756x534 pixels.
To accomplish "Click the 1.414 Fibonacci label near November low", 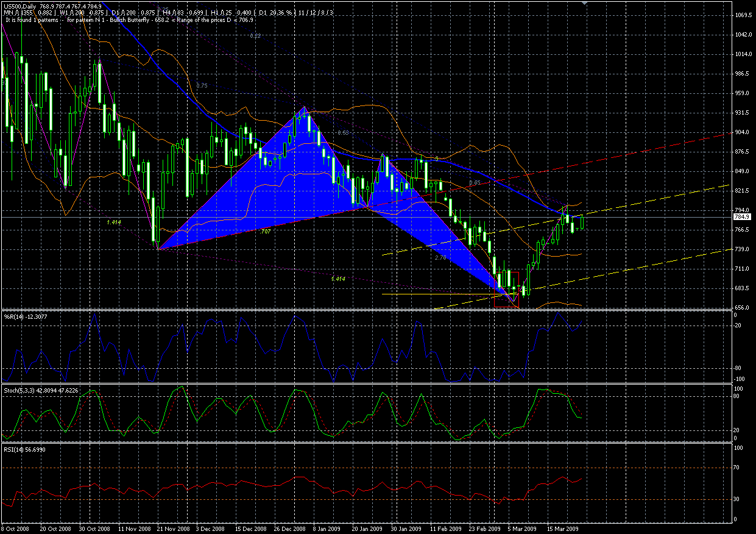I will coord(113,222).
